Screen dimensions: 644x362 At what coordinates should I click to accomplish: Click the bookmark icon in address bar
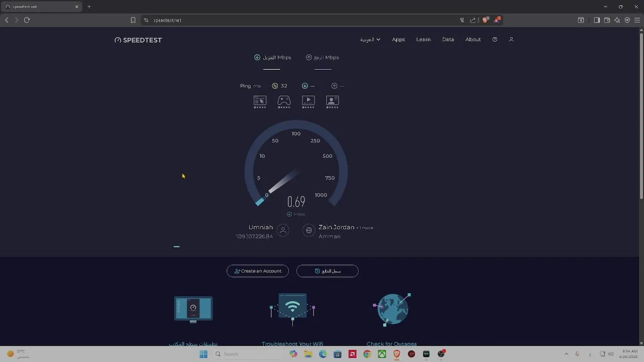tap(133, 20)
